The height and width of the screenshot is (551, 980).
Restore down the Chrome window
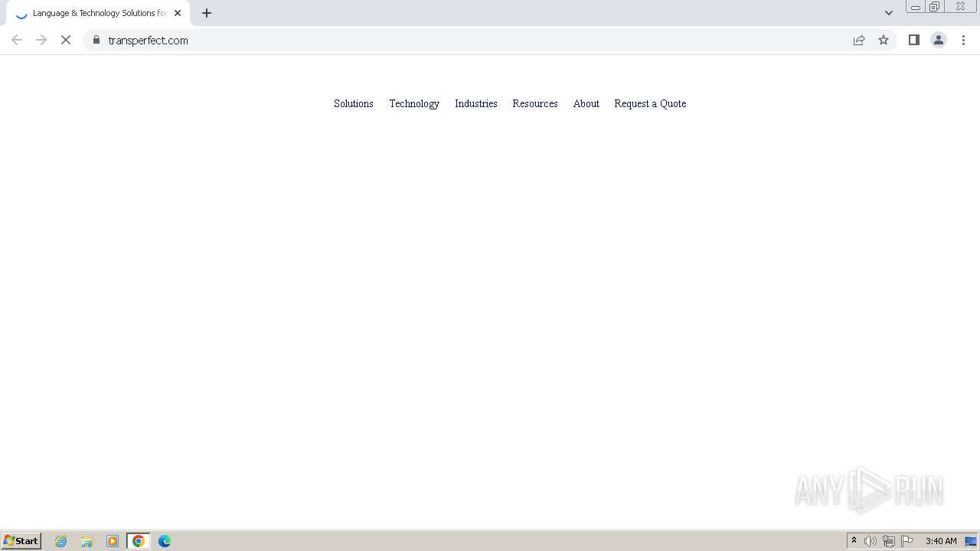tap(935, 7)
